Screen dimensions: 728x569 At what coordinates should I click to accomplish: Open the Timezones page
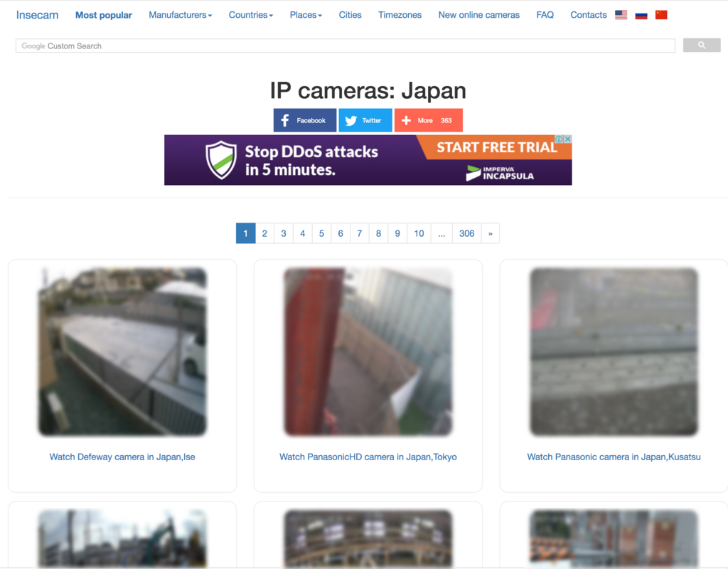(x=400, y=15)
